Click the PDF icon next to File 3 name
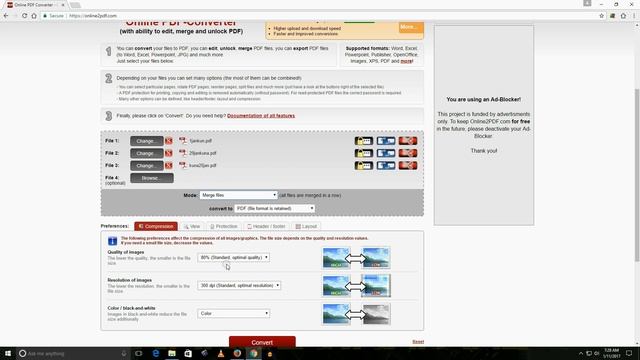 [182, 165]
